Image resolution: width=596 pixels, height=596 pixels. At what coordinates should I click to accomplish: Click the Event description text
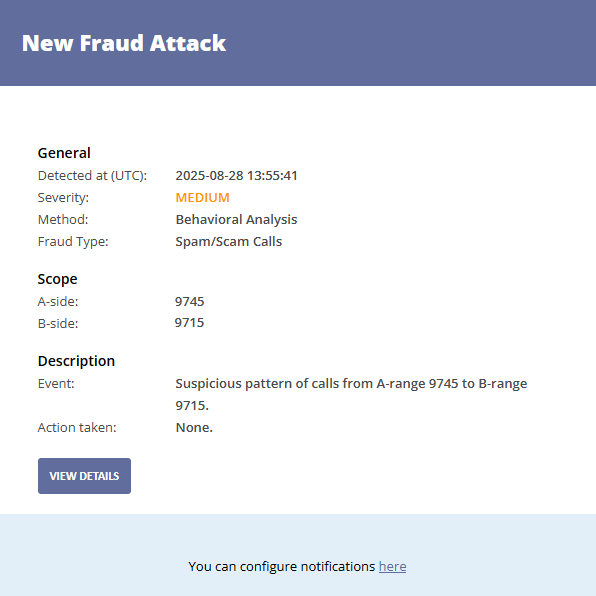pos(351,395)
